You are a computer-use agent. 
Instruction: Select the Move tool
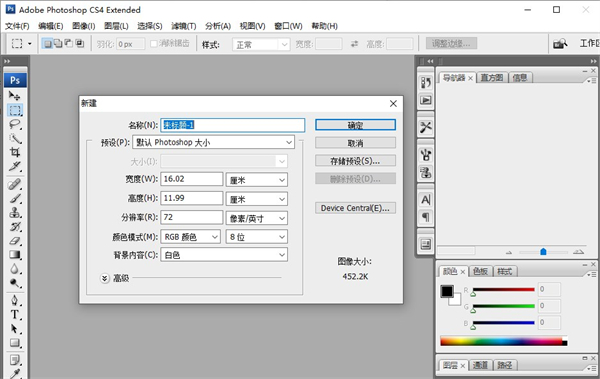[15, 95]
